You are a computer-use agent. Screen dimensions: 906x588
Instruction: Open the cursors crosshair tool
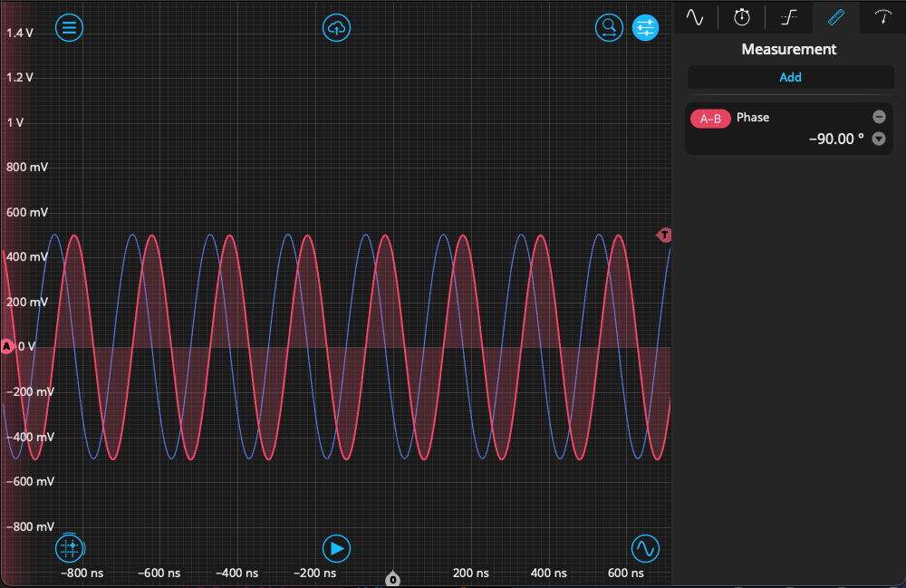point(70,548)
